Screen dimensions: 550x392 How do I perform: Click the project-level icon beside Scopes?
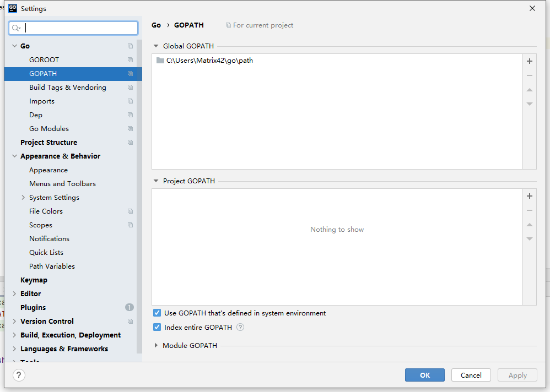click(x=131, y=225)
